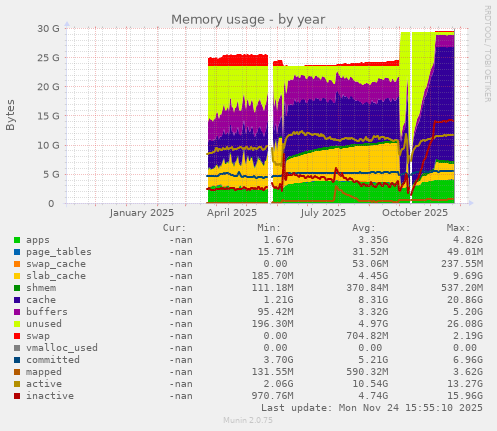The height and width of the screenshot is (431, 497).
Task: Click the active avg value 10.54G
Action: pyautogui.click(x=370, y=384)
